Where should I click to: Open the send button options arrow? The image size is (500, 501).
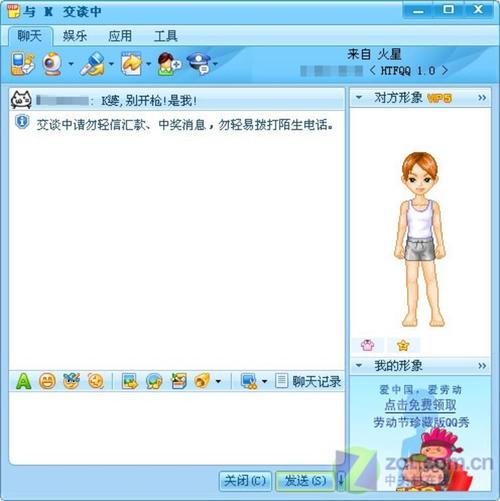(341, 481)
